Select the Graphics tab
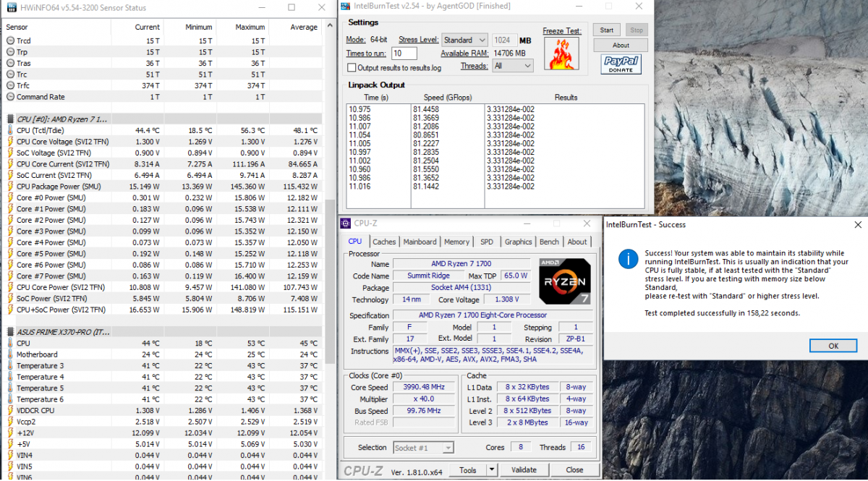Screen dimensions: 868x481 [x=518, y=242]
